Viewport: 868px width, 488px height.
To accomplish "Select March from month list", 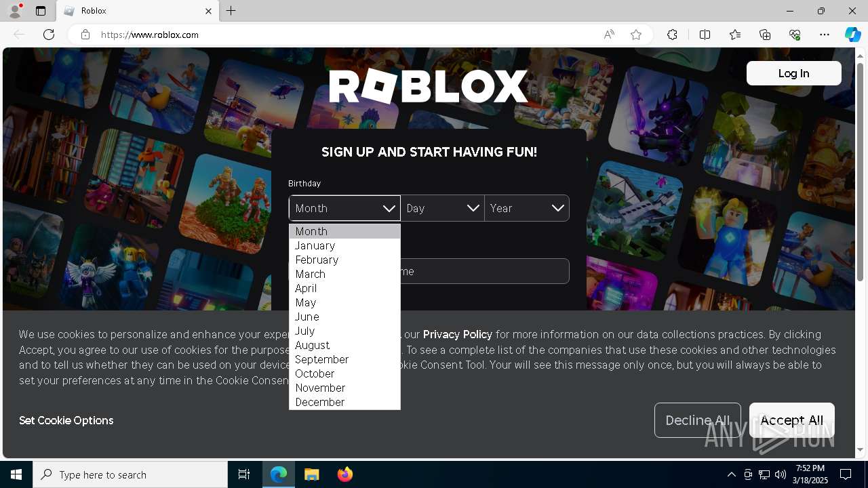I will pyautogui.click(x=344, y=274).
